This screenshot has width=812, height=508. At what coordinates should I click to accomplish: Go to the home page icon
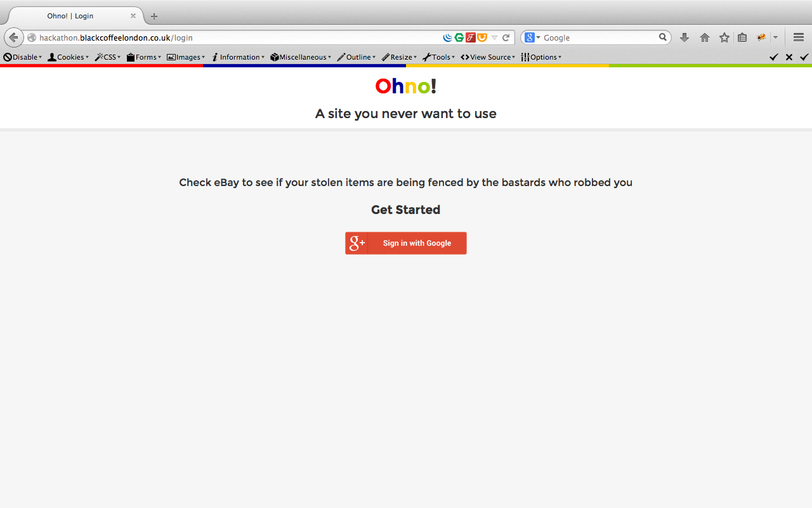[x=705, y=37]
